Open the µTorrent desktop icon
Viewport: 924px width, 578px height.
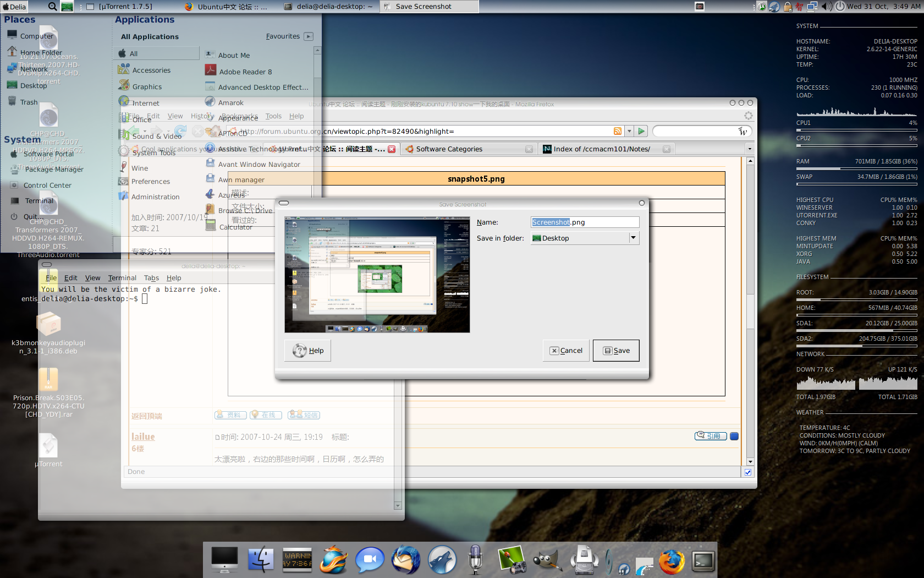48,450
